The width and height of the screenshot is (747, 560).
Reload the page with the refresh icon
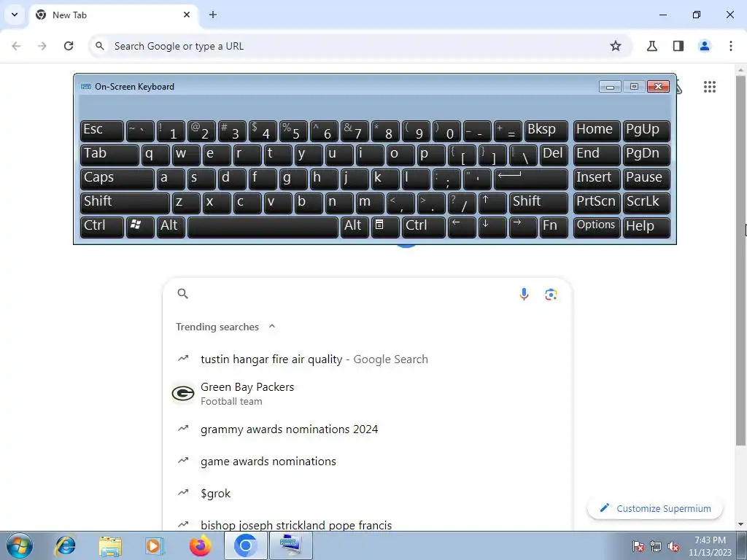point(69,46)
